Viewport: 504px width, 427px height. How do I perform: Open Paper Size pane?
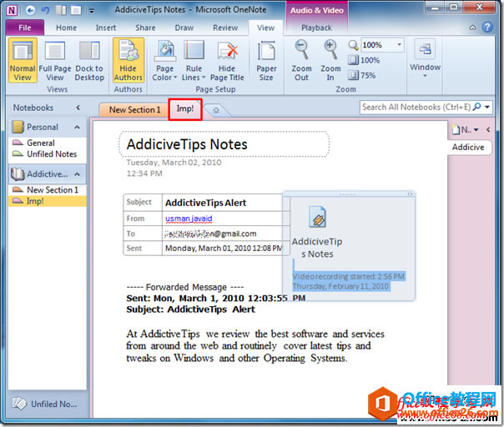click(266, 60)
